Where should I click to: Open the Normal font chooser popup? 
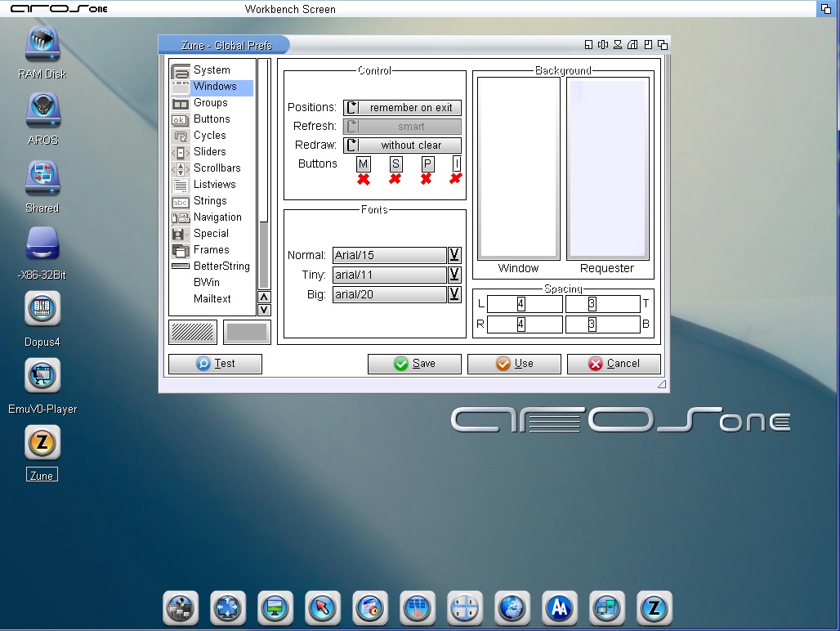(454, 255)
